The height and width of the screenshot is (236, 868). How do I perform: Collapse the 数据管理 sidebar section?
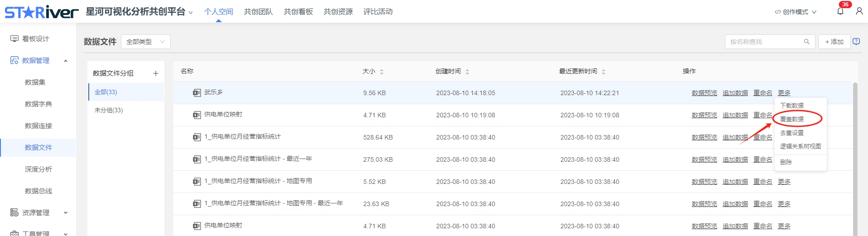click(x=66, y=61)
